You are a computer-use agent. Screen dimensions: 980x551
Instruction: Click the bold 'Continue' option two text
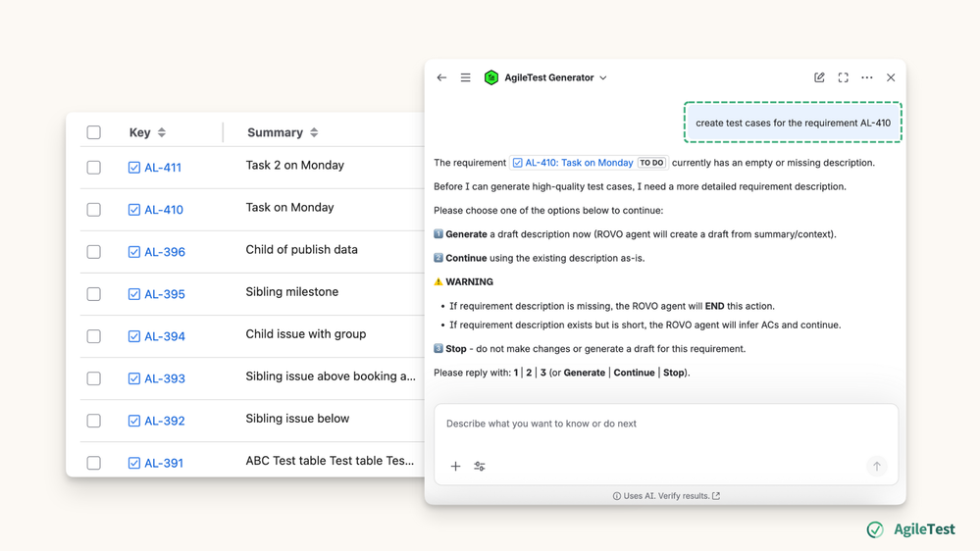[466, 258]
